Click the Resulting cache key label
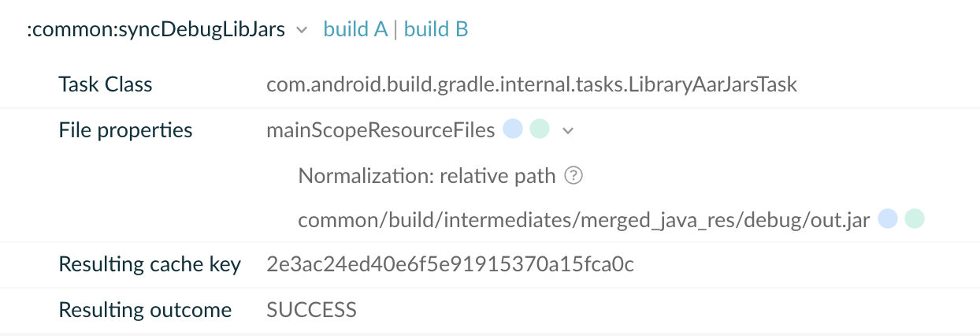 coord(150,264)
